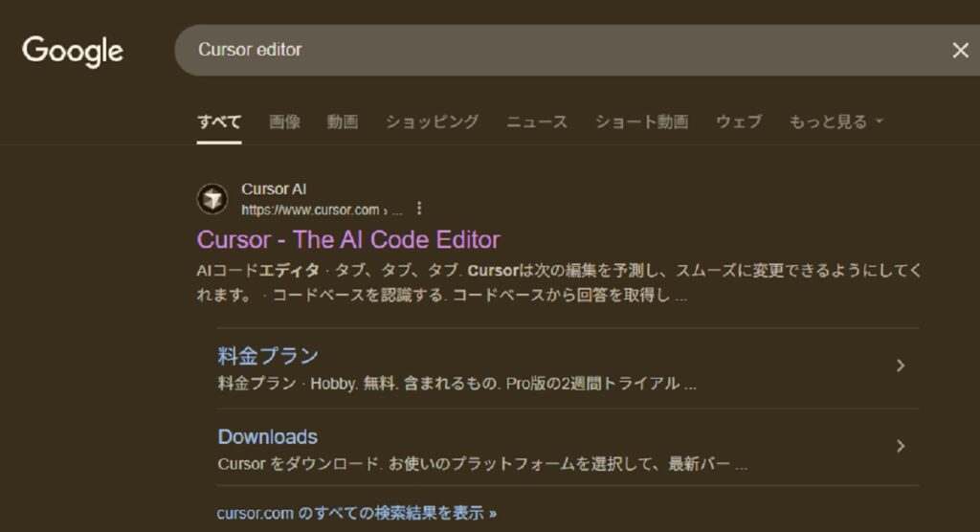The image size is (980, 532).
Task: Click 'Cursor をダウンロード' description text
Action: coord(482,464)
